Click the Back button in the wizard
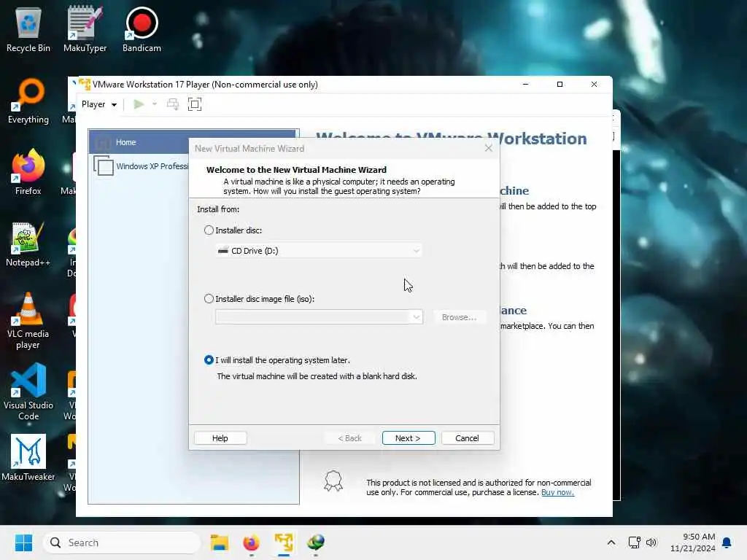The height and width of the screenshot is (560, 747). pyautogui.click(x=349, y=438)
